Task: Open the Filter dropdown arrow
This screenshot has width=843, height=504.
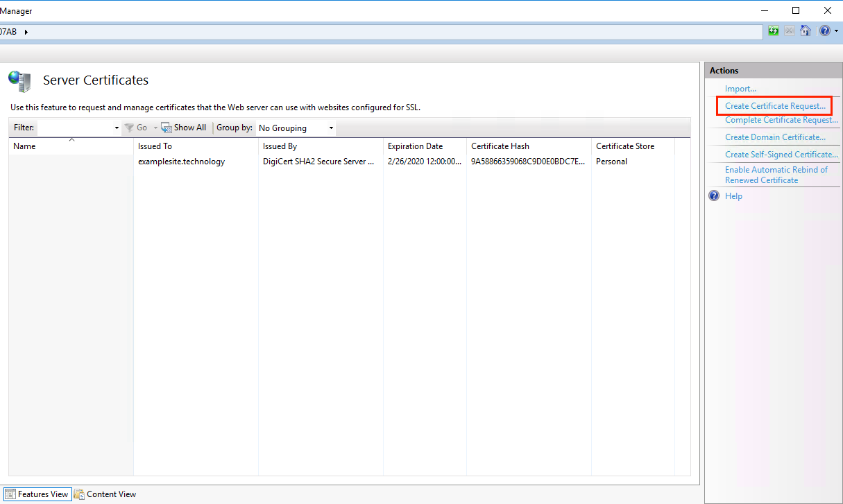Action: click(x=117, y=128)
